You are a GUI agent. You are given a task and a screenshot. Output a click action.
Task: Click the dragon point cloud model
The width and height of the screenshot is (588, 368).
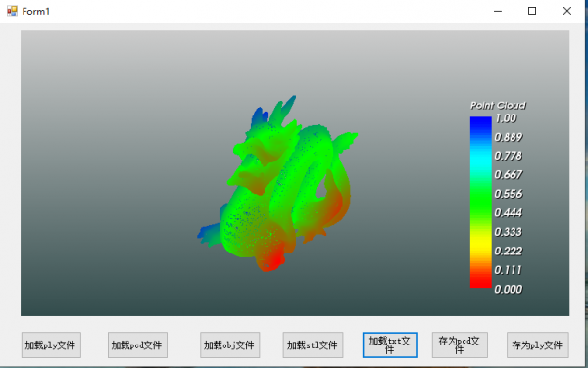[x=277, y=183]
